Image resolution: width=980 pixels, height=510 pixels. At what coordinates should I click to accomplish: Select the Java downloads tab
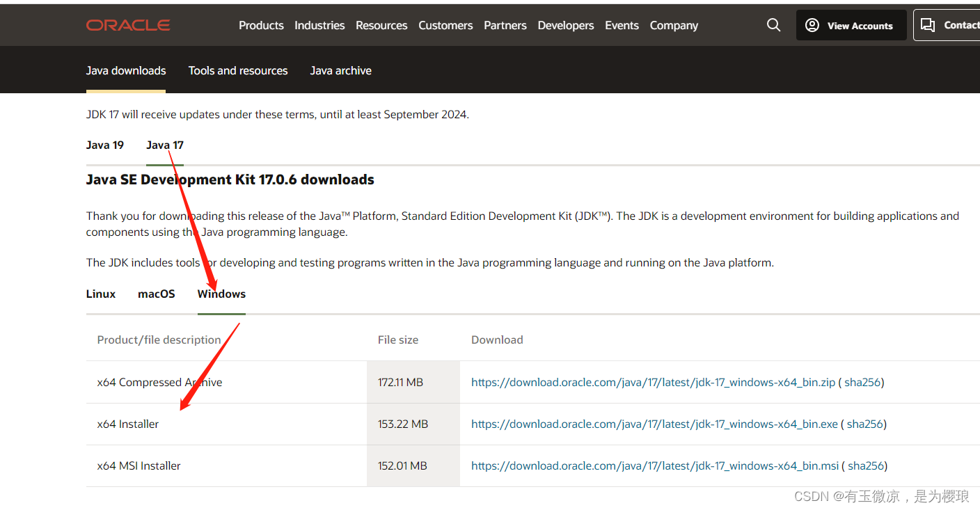pos(126,70)
